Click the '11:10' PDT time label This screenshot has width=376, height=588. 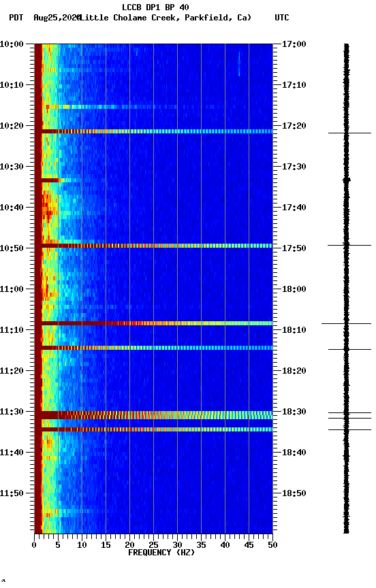point(12,330)
